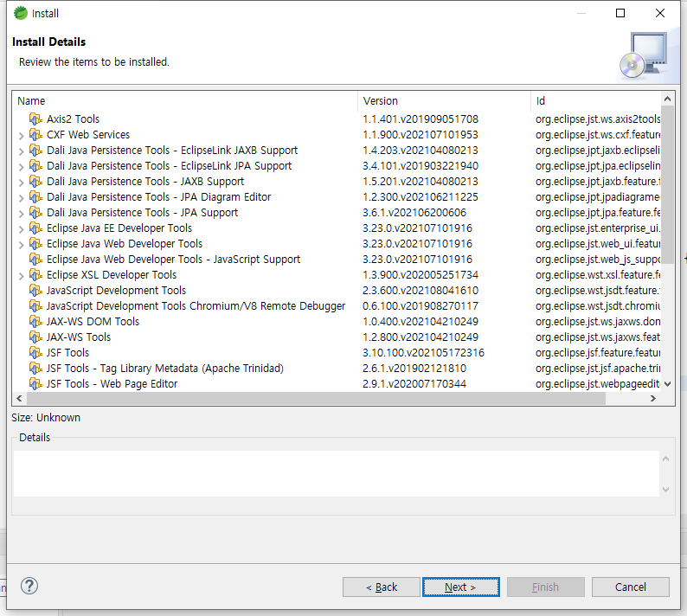
Task: Expand Dali JPA Support tree node
Action: (x=21, y=214)
